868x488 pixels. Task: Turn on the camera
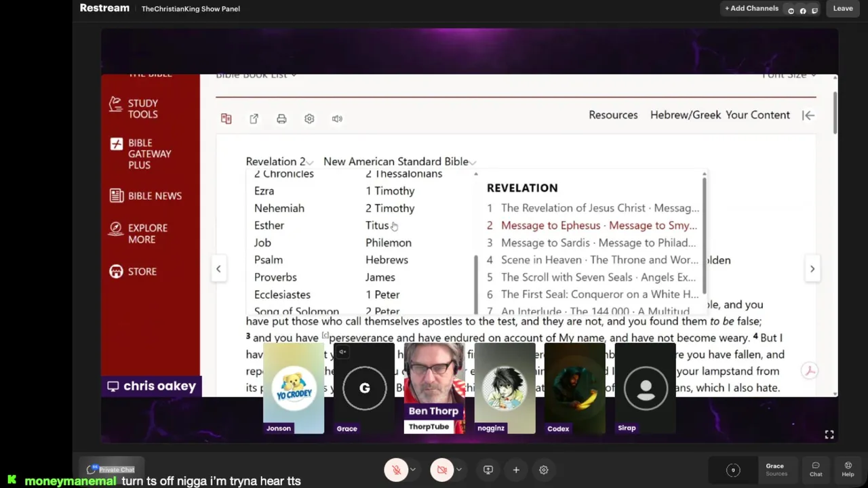click(441, 470)
